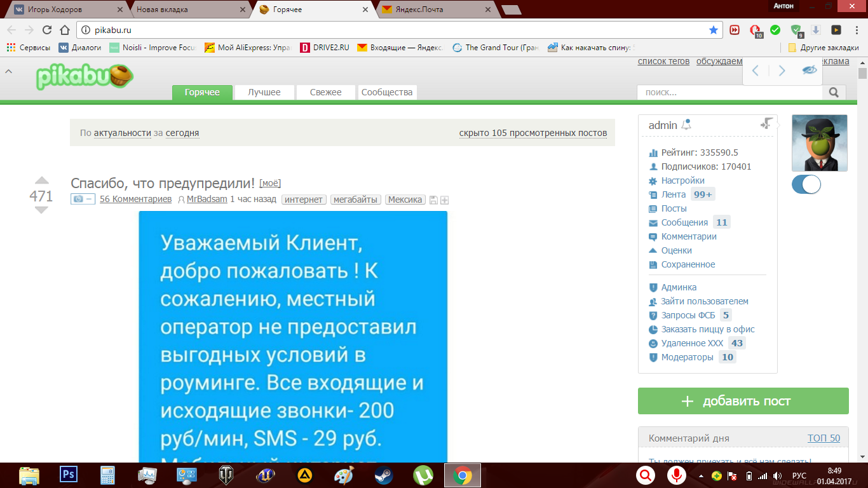This screenshot has height=488, width=868.
Task: Show the 105 hidden viewed posts
Action: (533, 133)
